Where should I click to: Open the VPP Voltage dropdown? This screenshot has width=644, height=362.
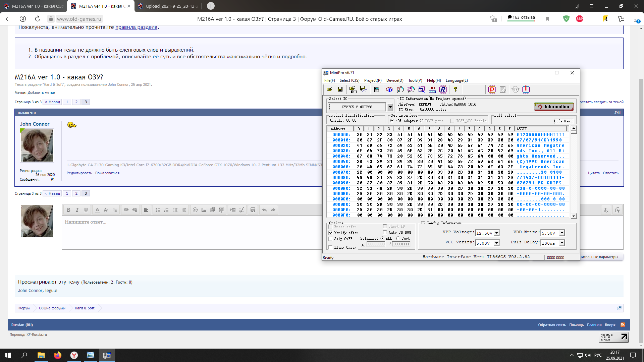coord(496,233)
